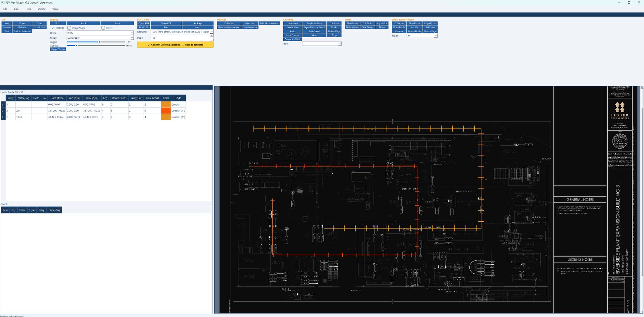This screenshot has width=644, height=317.
Task: Click the Route Bends column header
Action: click(119, 98)
